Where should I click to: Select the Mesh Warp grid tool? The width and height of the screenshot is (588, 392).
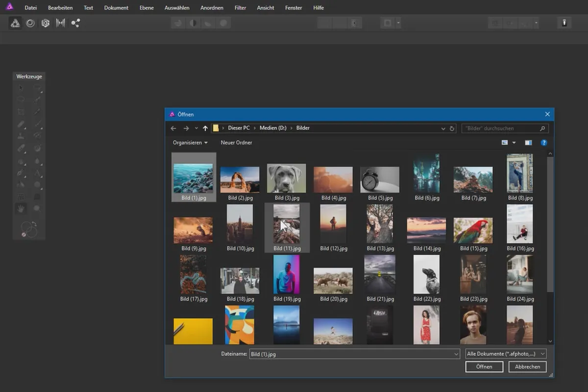[21, 196]
